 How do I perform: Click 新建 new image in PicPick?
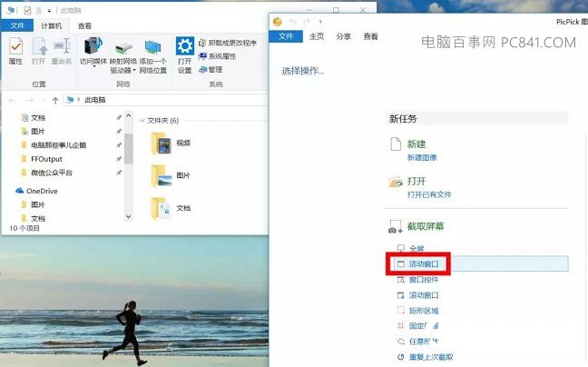[x=416, y=144]
